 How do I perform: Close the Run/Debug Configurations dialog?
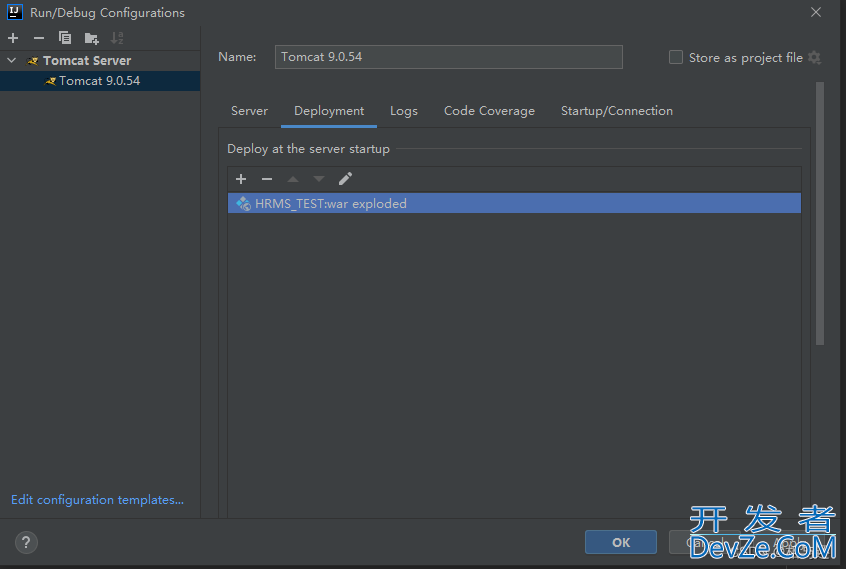tap(816, 12)
